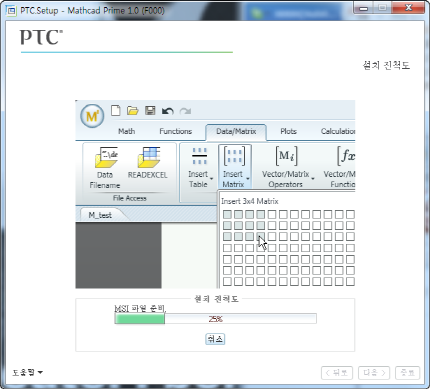Click the greyed Redo arrow icon

point(185,111)
